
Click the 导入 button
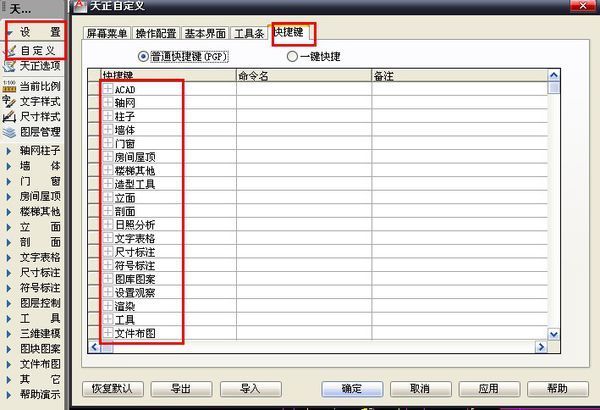251,389
